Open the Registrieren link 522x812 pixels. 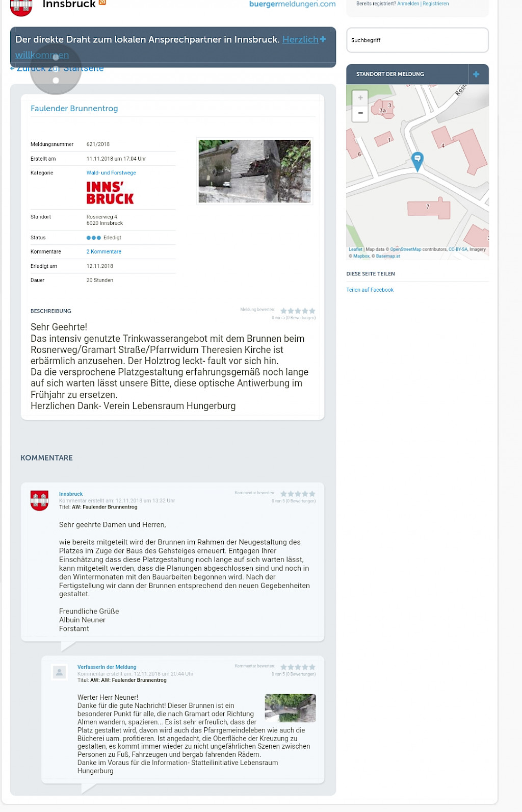pos(436,4)
